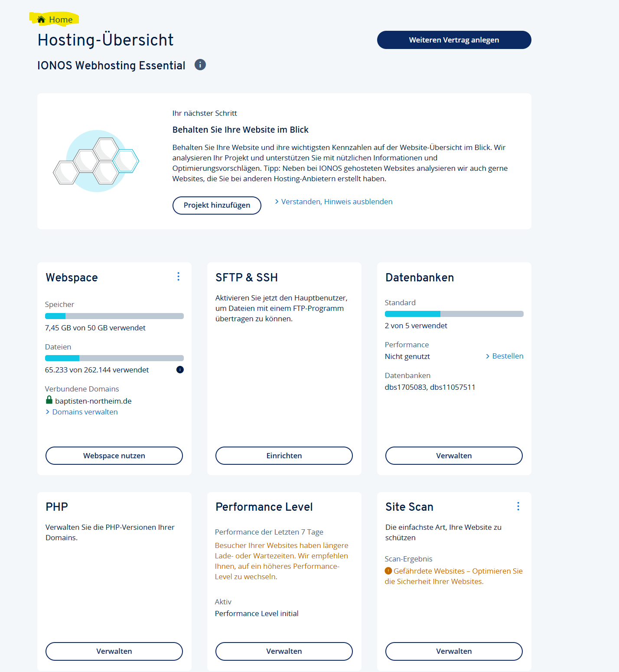Click the Gefährdete Websites warning text
619x672 pixels.
click(457, 571)
